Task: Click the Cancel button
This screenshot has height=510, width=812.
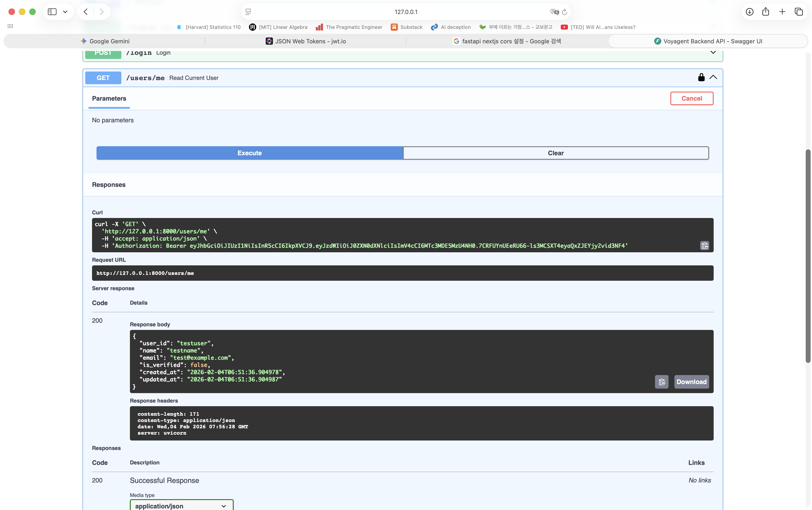Action: [691, 98]
